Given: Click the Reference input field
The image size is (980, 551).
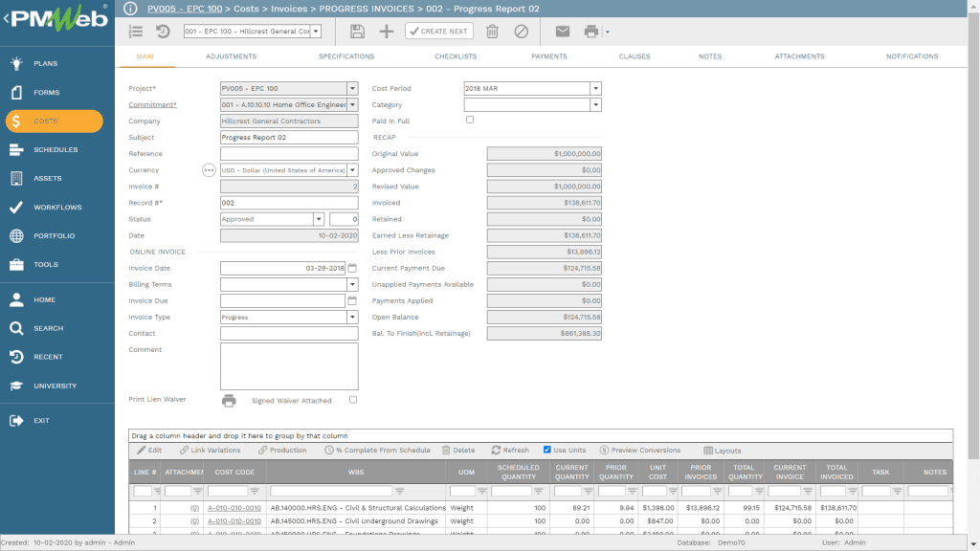Looking at the screenshot, I should (x=289, y=153).
